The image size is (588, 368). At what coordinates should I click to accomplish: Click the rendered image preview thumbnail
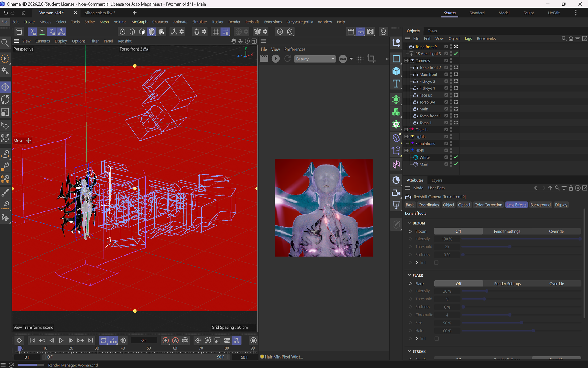point(324,207)
